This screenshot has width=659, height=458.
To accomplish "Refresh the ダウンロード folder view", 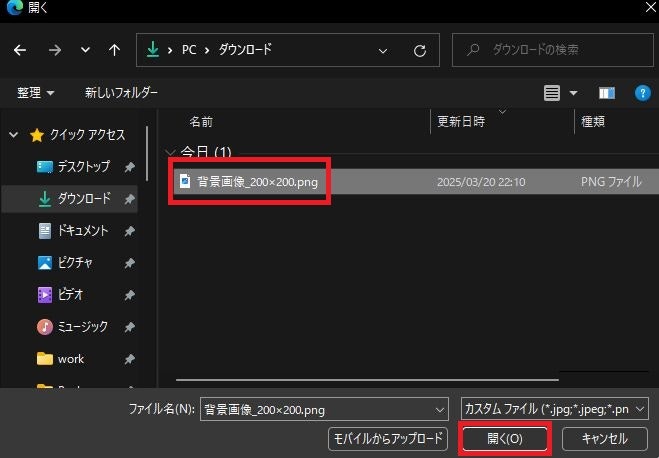I will point(419,51).
